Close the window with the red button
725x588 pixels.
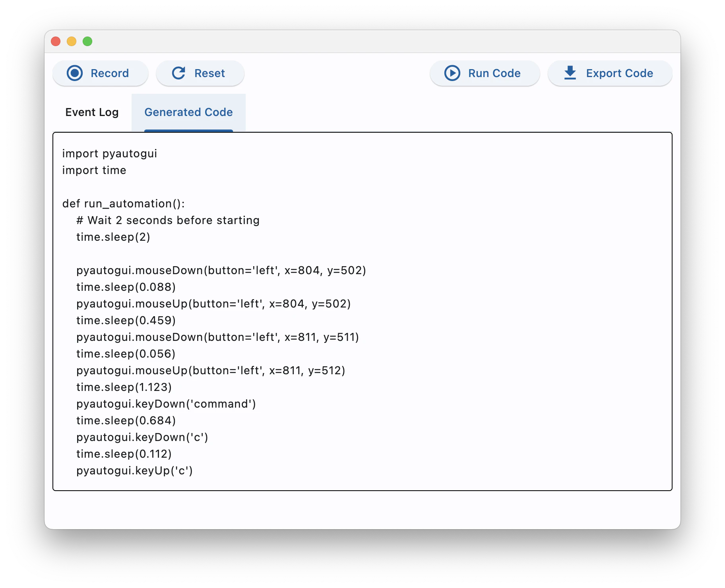point(56,41)
